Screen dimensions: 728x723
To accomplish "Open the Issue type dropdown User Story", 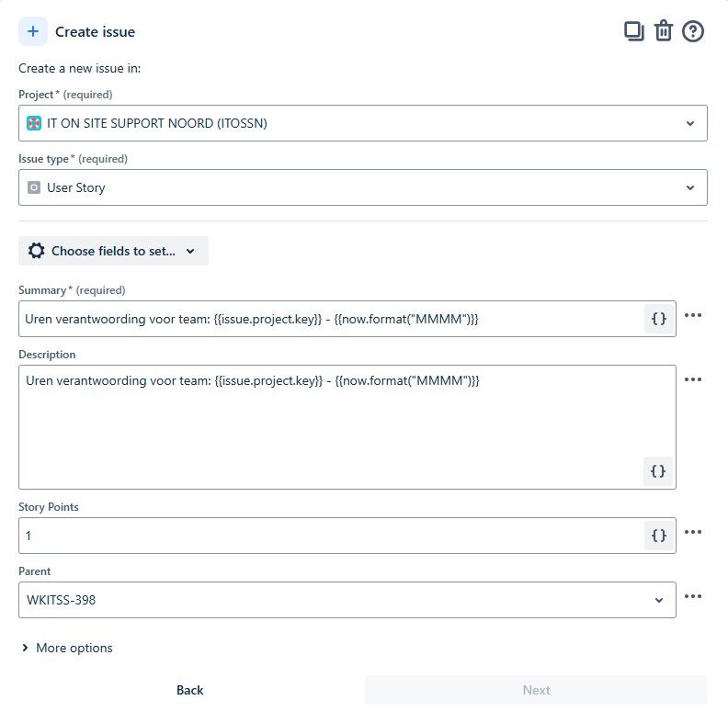I will pos(362,187).
